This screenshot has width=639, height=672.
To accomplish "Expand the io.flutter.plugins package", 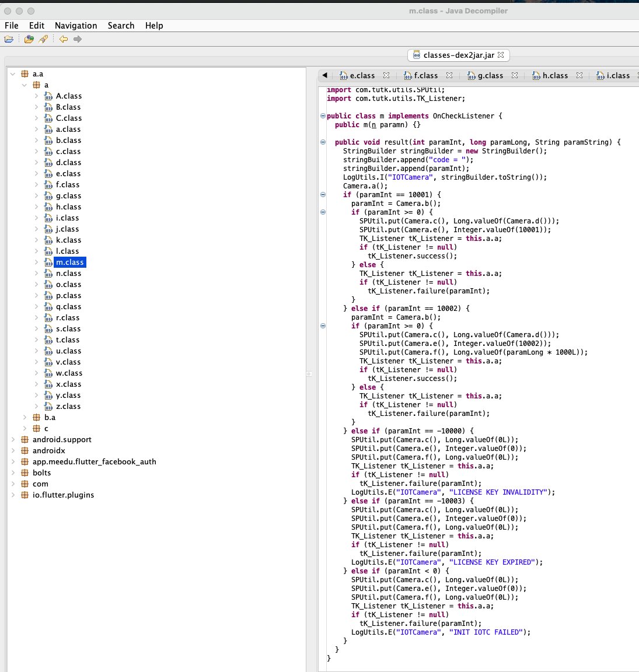I will tap(13, 495).
